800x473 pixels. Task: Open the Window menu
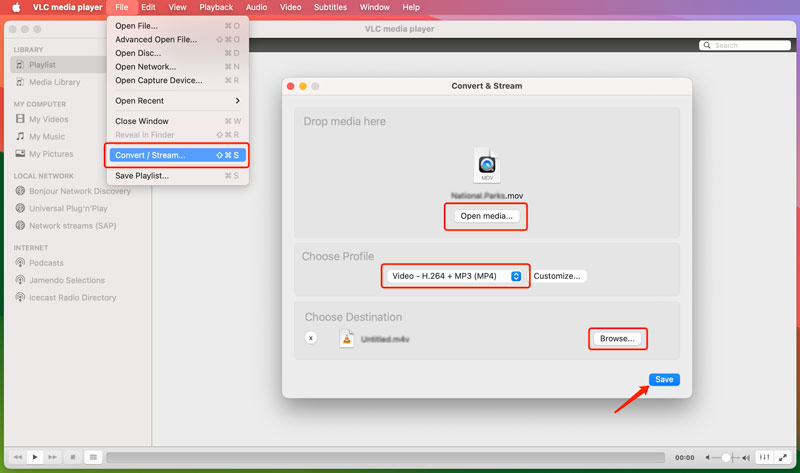click(374, 7)
